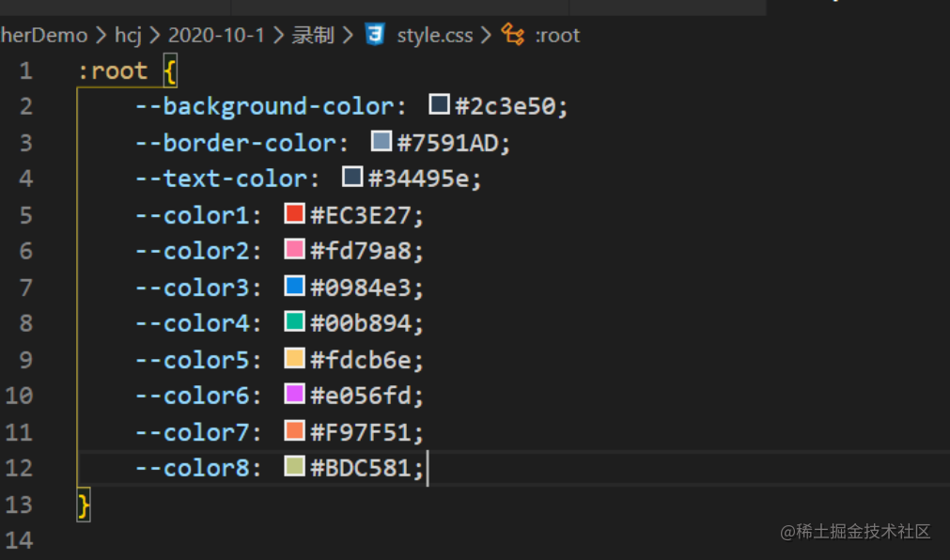Click the pink swatch next to --color2
Screen dimensions: 950x560
(295, 250)
